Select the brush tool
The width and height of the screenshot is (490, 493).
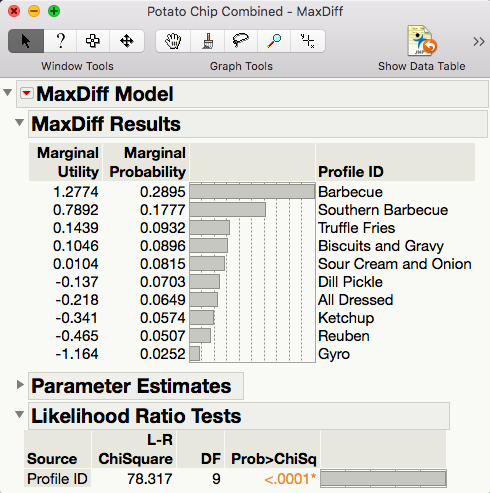[207, 41]
